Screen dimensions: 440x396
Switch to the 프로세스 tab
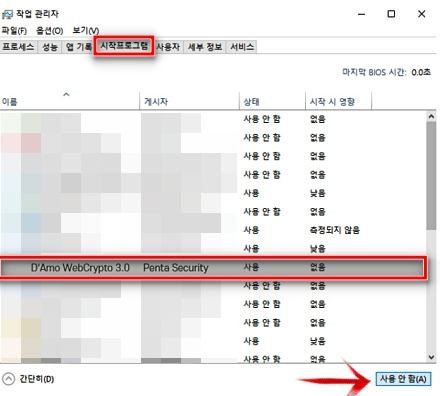18,47
